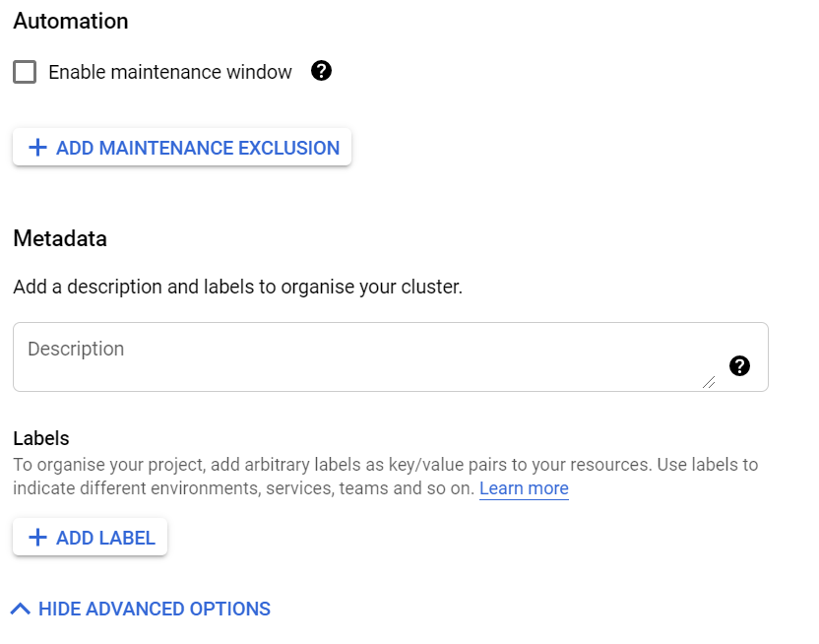Select the Metadata section heading
Image resolution: width=819 pixels, height=644 pixels.
click(59, 238)
